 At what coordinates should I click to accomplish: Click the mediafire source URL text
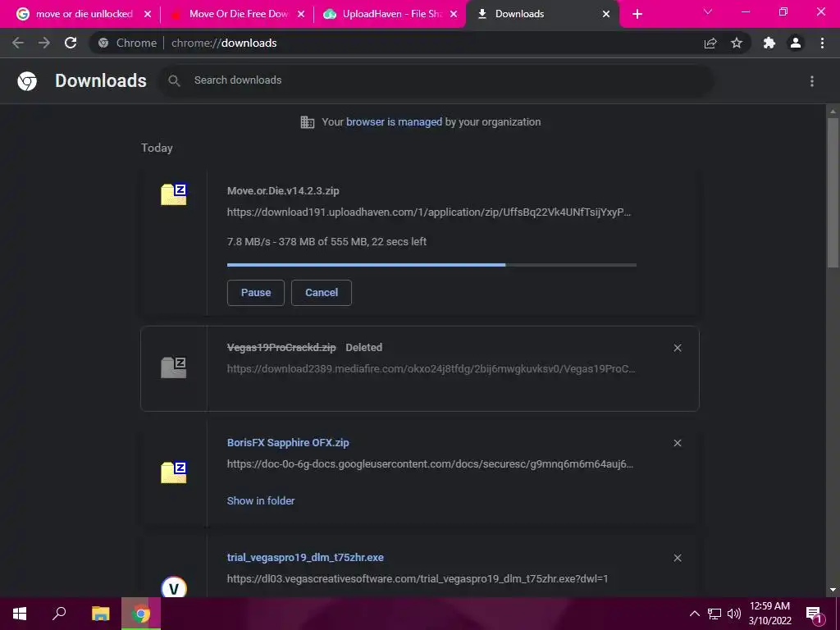431,368
